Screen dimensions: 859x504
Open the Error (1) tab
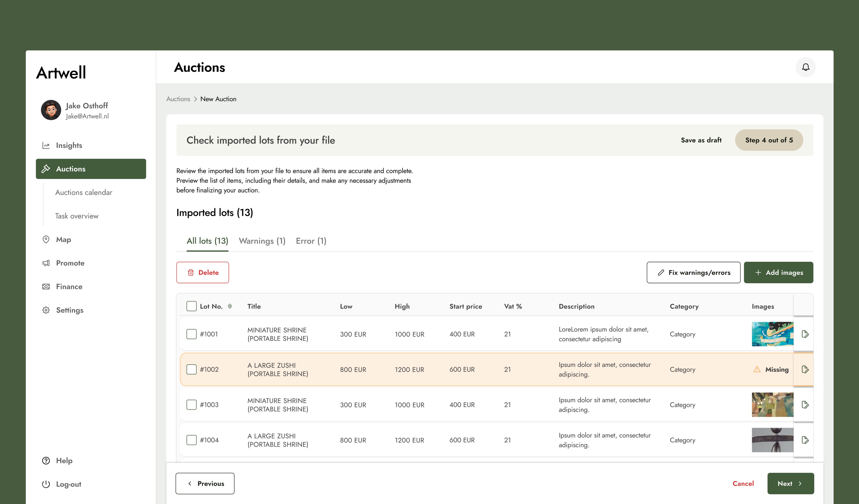[x=310, y=241]
